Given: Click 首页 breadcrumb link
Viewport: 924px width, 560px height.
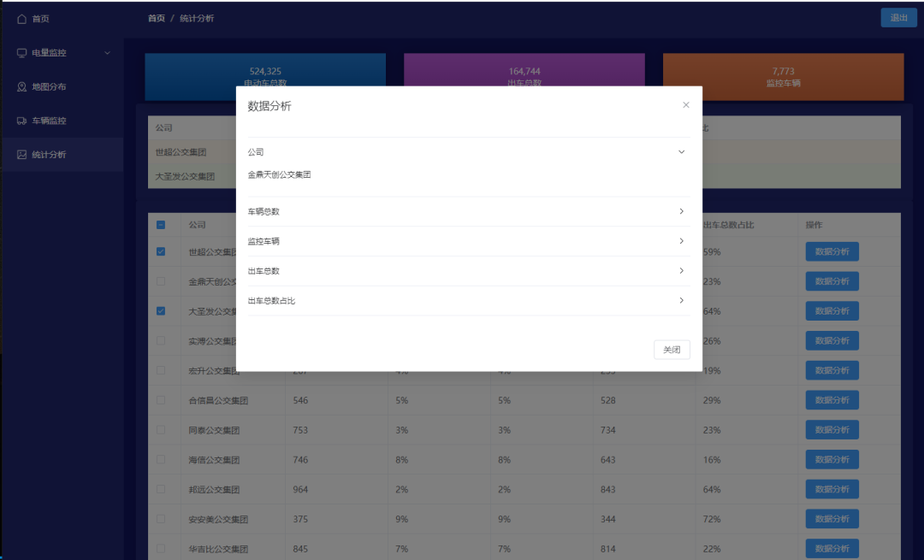Looking at the screenshot, I should (157, 18).
